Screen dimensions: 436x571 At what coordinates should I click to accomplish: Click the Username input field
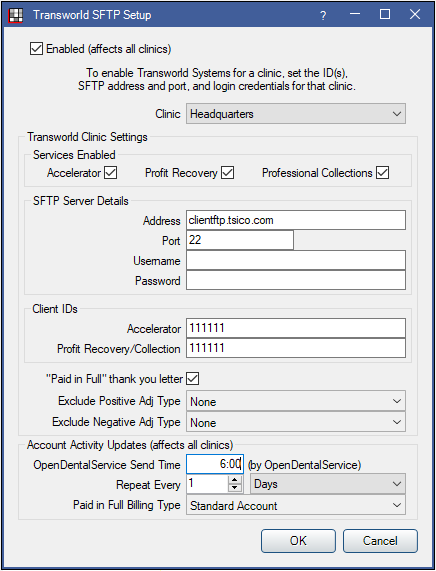[296, 260]
